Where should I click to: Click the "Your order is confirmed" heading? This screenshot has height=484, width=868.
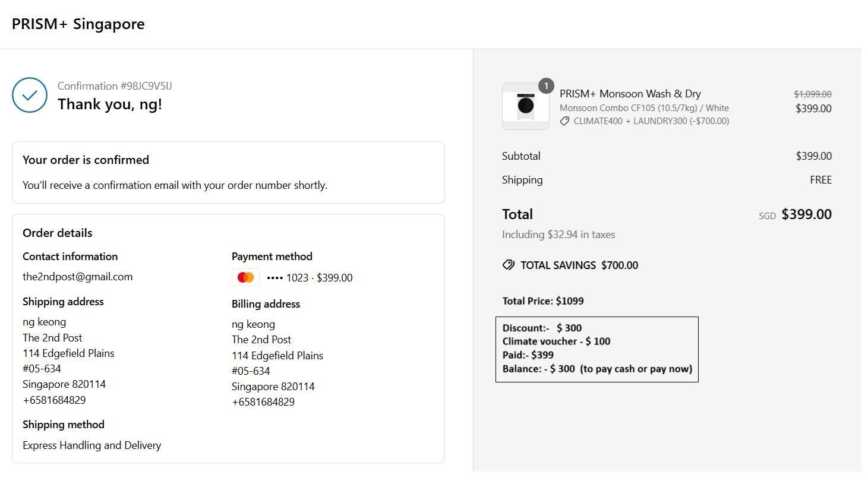coord(86,160)
